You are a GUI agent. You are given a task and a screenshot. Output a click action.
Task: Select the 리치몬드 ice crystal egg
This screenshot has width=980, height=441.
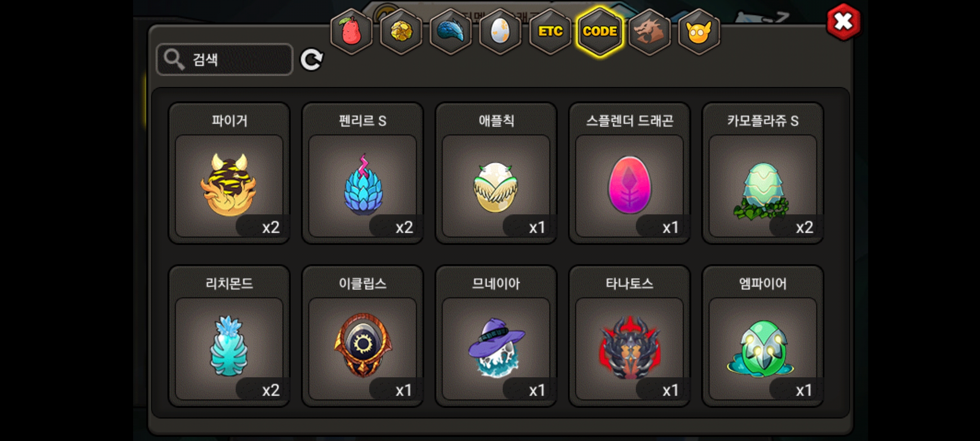pyautogui.click(x=229, y=336)
